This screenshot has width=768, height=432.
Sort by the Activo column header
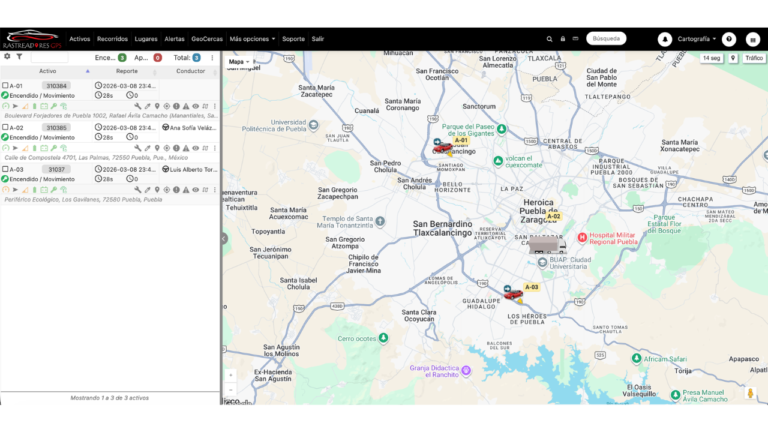point(48,72)
